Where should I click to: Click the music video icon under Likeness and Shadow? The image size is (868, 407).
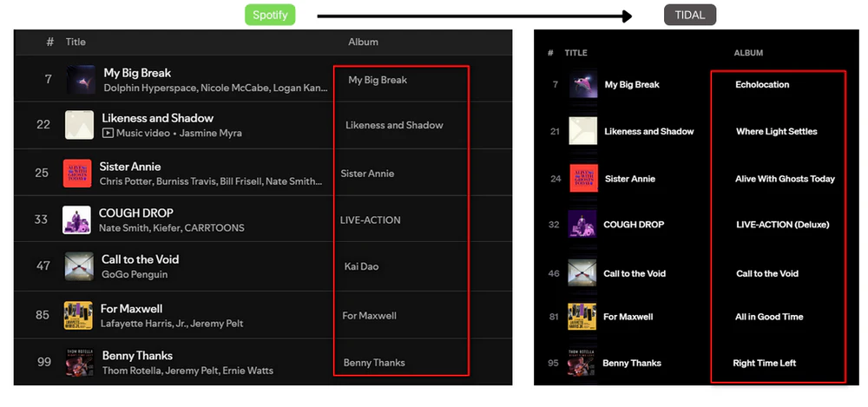(x=108, y=134)
